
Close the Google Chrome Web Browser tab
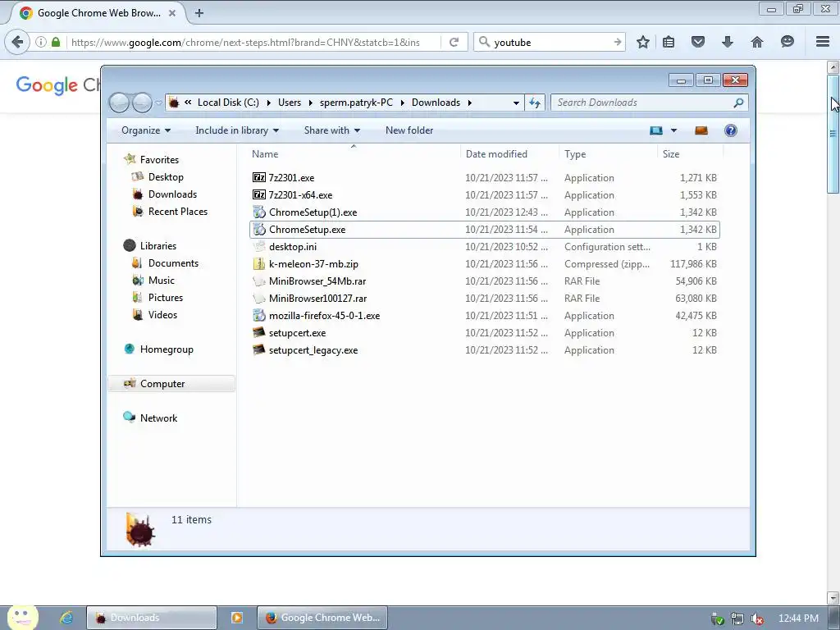(172, 13)
